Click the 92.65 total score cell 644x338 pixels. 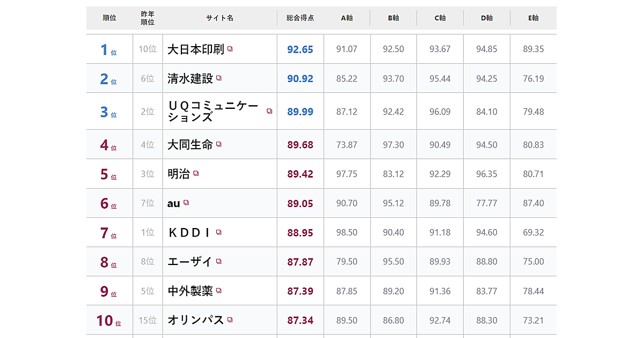(300, 49)
